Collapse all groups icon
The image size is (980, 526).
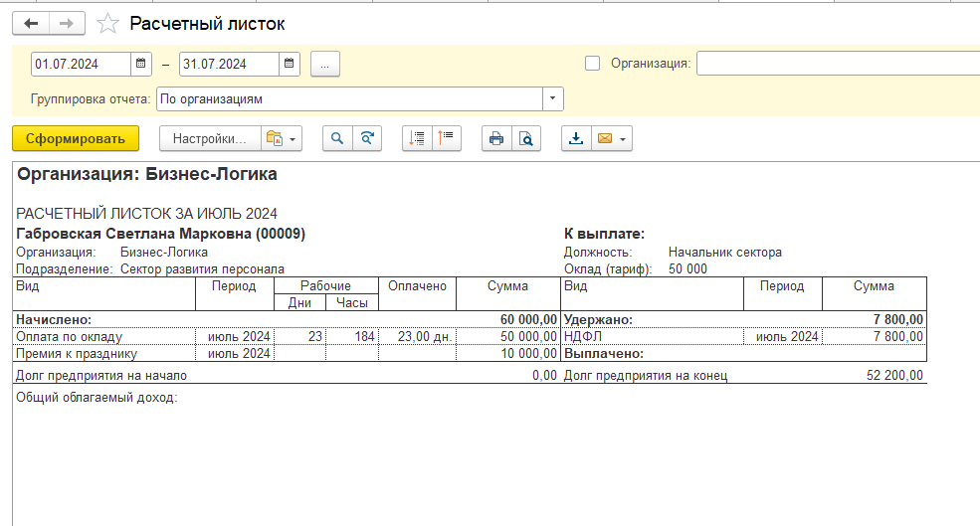447,138
